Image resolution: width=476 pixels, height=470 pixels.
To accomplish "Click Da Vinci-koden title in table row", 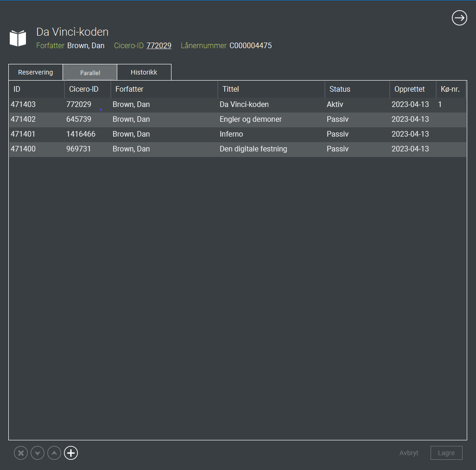I will [x=244, y=104].
